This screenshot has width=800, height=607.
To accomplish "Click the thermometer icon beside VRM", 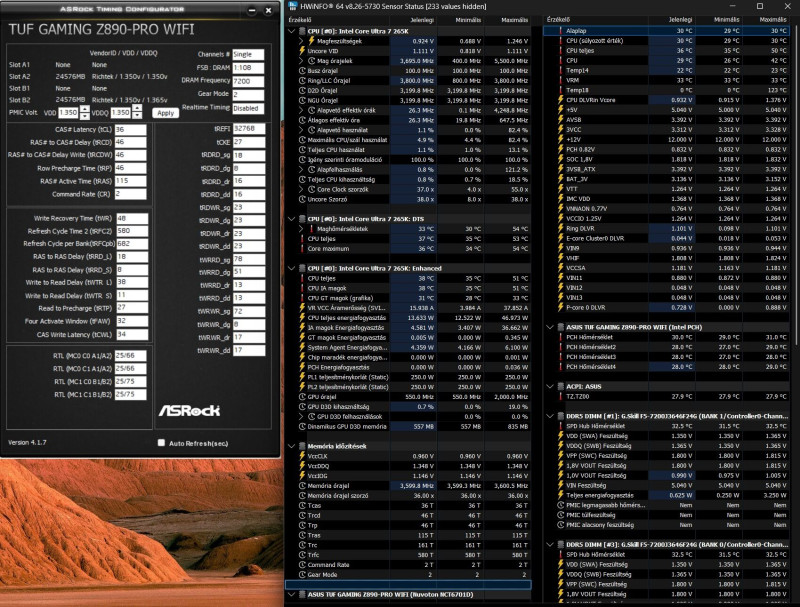I will [560, 80].
